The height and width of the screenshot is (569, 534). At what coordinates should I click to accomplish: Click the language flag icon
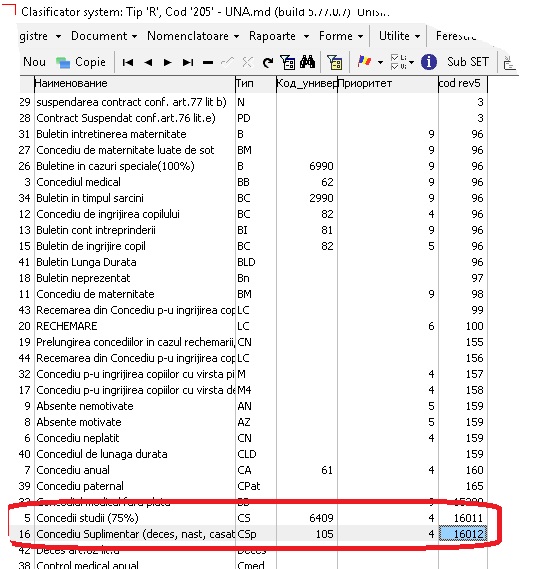tap(364, 62)
